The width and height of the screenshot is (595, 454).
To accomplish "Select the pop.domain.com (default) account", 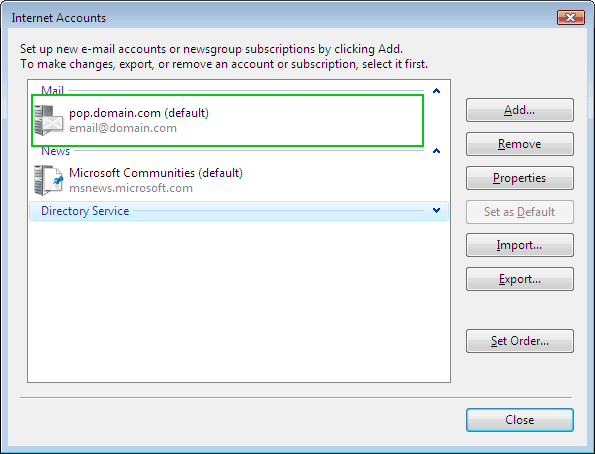I will [x=227, y=120].
